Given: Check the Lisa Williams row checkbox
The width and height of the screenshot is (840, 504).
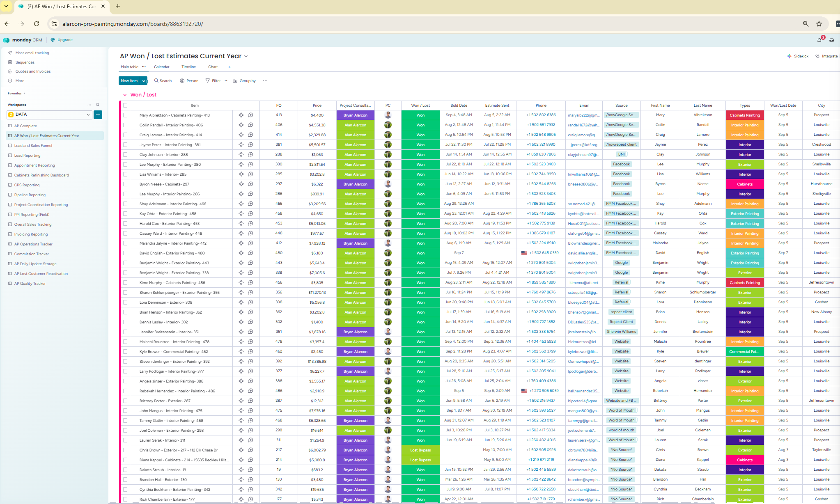Looking at the screenshot, I should [x=125, y=174].
